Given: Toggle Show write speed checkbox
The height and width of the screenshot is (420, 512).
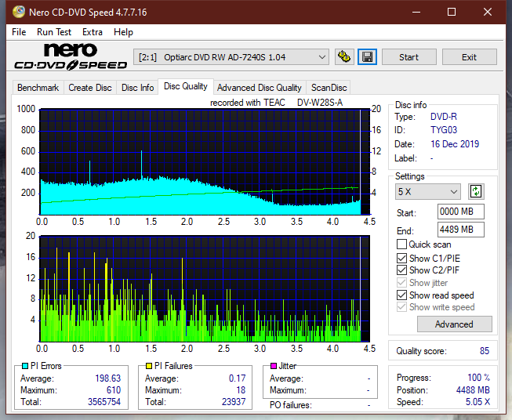Looking at the screenshot, I should tap(401, 307).
